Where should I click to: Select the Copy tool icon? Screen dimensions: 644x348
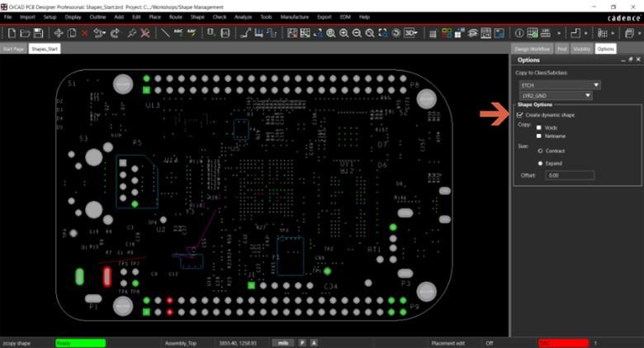click(x=72, y=33)
